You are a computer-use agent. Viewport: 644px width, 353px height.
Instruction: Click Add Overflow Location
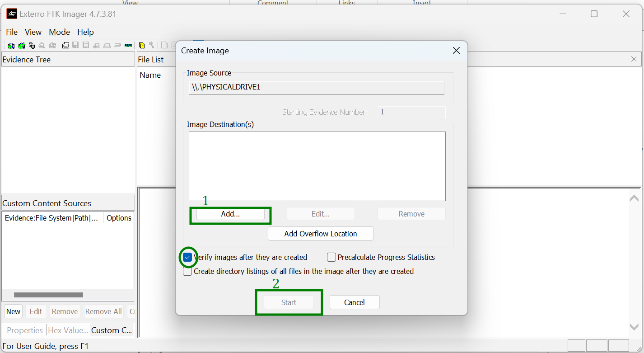pos(321,234)
